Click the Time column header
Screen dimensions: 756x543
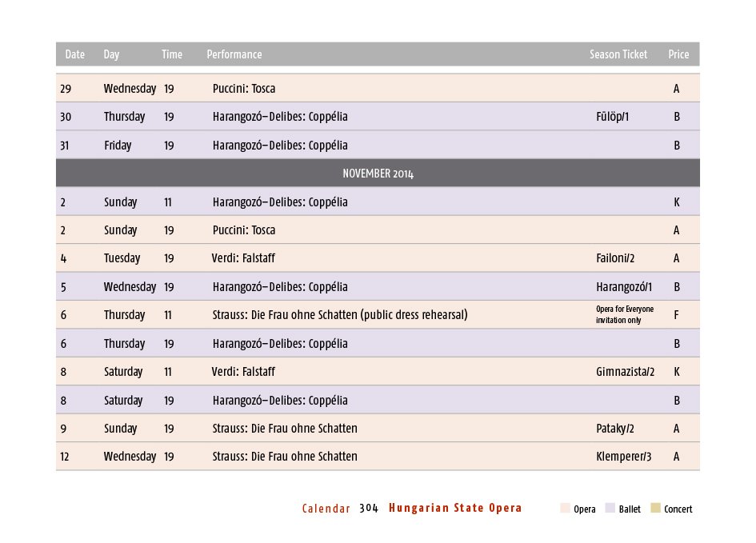[x=172, y=54]
